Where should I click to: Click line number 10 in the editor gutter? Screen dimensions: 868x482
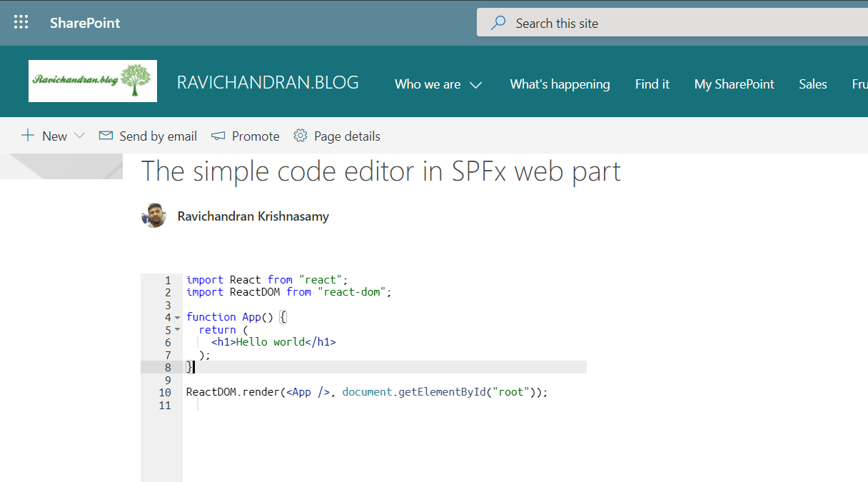(165, 393)
